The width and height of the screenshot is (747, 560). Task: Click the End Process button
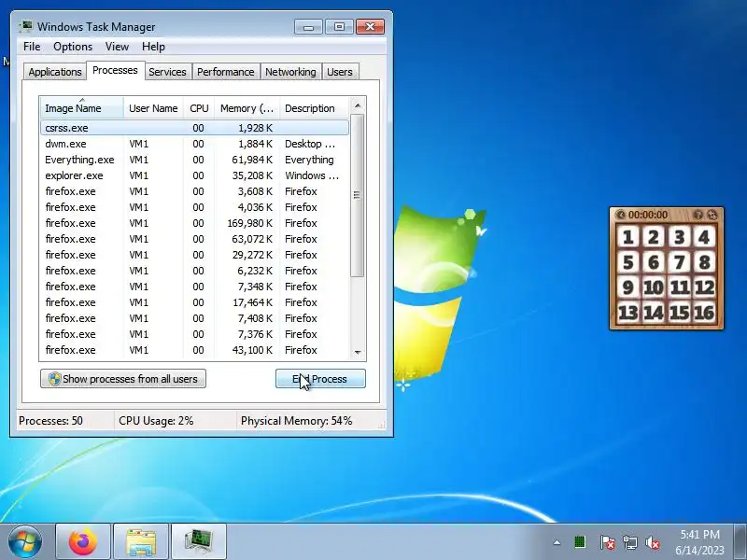(320, 379)
